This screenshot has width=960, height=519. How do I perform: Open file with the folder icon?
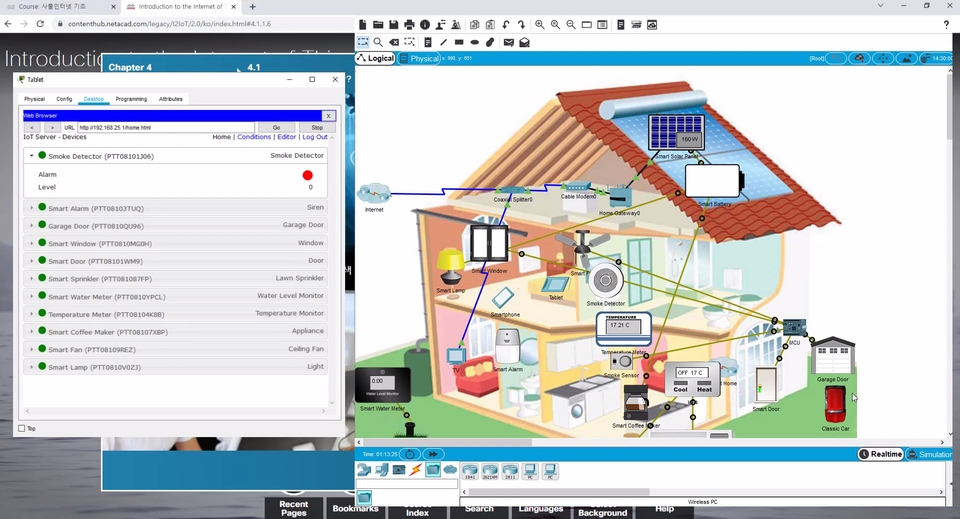(378, 24)
